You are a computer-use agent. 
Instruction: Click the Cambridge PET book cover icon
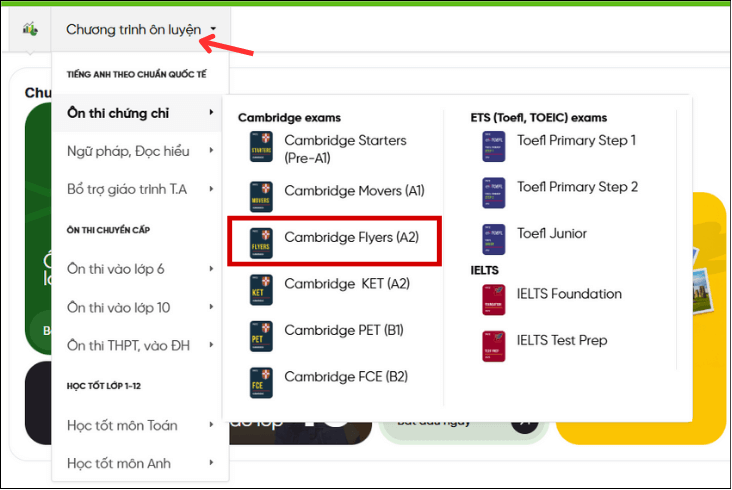tap(261, 332)
